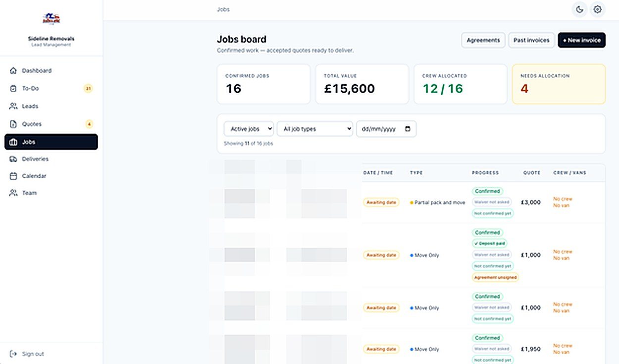Image resolution: width=619 pixels, height=364 pixels.
Task: Click the QUOTE column header
Action: point(532,173)
